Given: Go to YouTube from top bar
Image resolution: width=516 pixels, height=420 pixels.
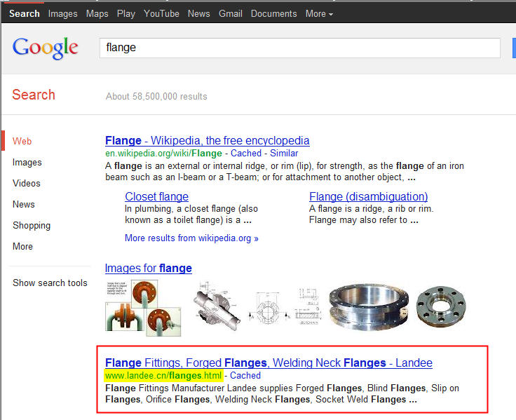Looking at the screenshot, I should (161, 13).
